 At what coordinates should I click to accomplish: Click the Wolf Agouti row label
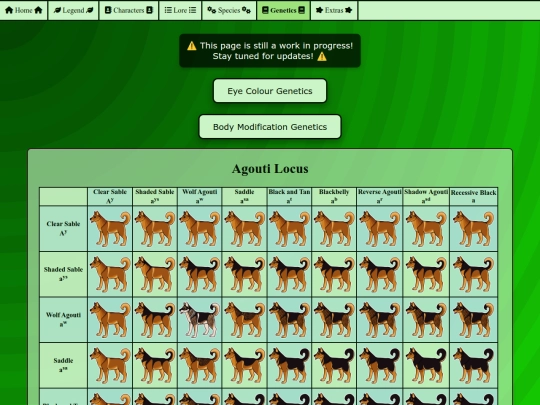point(63,320)
